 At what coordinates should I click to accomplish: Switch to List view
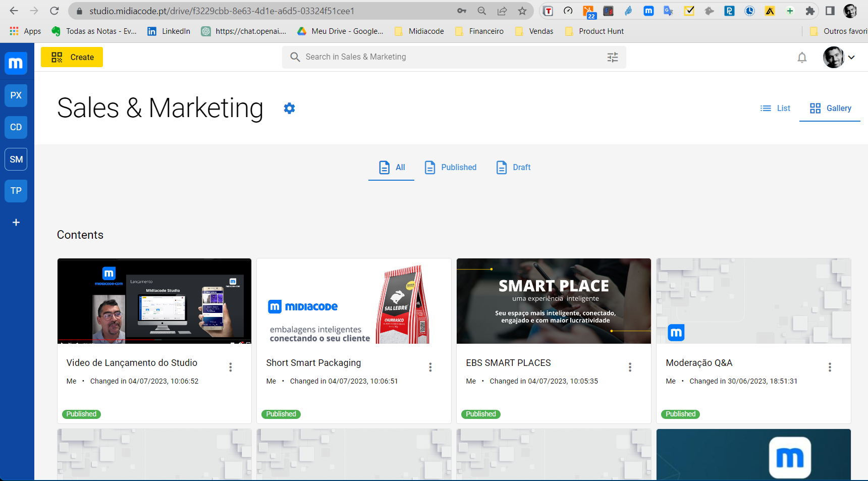(775, 109)
